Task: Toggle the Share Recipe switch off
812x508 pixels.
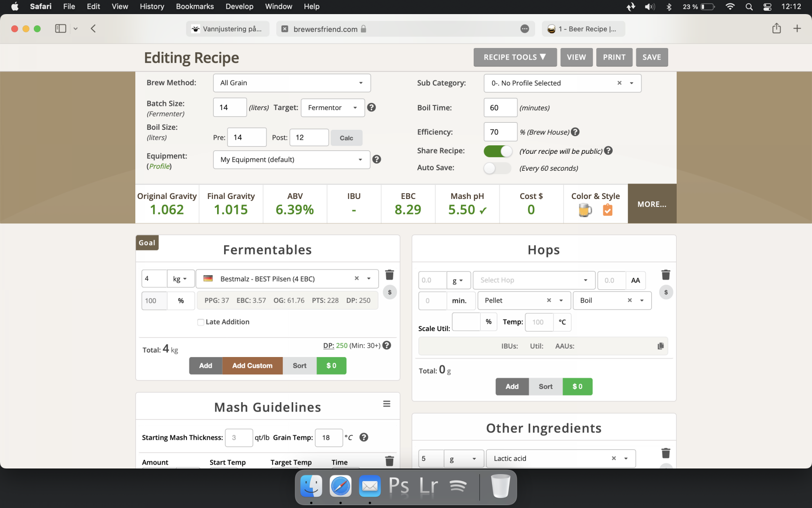Action: click(x=498, y=151)
